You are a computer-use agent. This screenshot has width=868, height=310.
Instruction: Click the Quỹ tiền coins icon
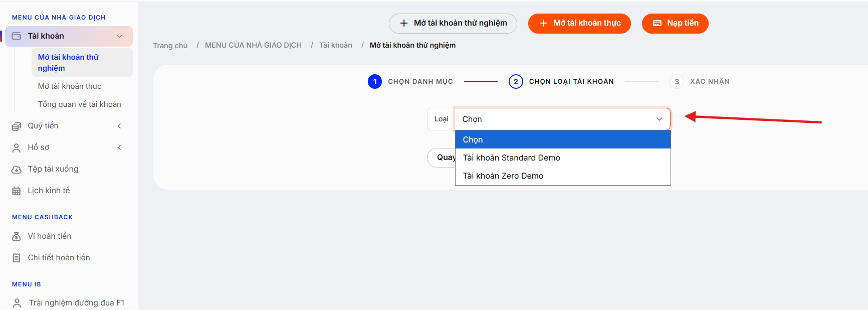coord(17,126)
